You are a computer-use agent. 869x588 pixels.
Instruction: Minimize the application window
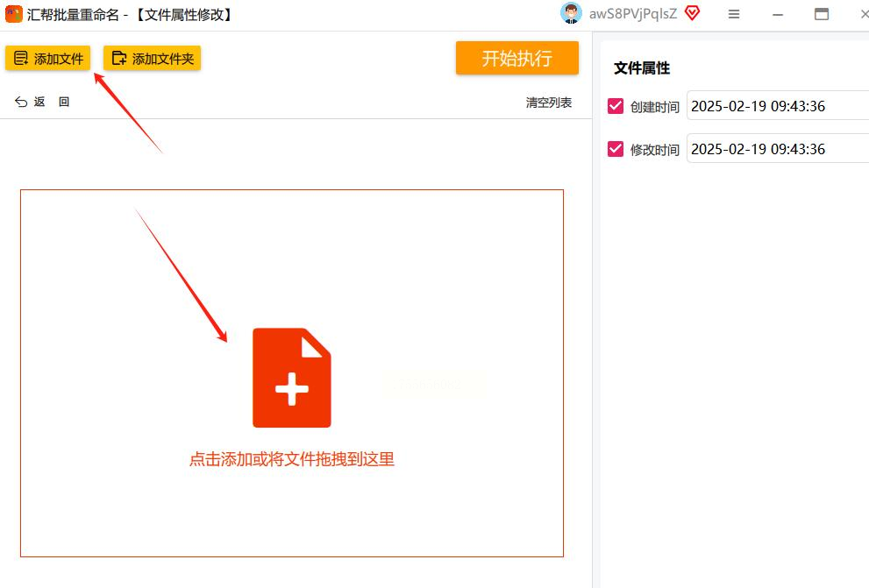coord(778,15)
